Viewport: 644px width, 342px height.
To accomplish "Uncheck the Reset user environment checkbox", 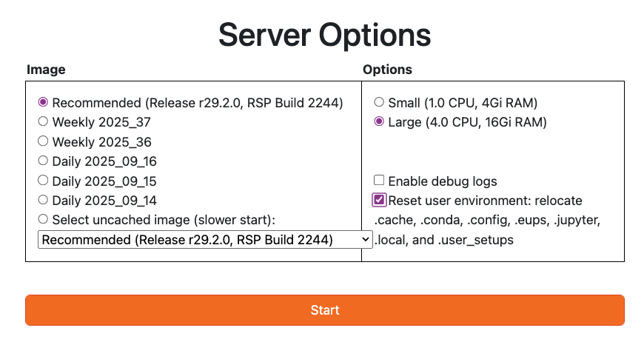I will pyautogui.click(x=379, y=200).
